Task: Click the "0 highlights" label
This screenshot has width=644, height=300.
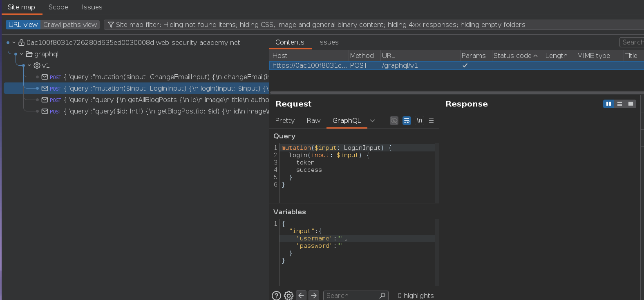Action: [x=416, y=296]
